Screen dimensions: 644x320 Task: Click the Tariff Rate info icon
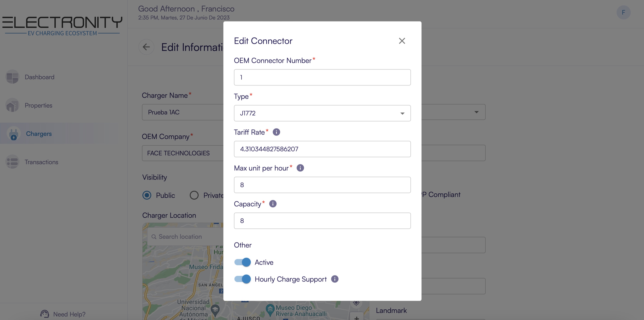[276, 132]
